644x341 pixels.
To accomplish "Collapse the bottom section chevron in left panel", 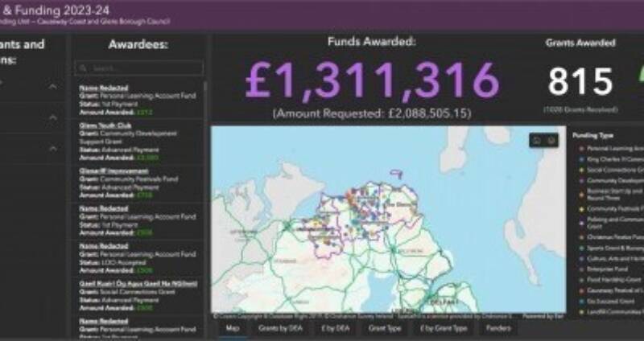I will 53,149.
